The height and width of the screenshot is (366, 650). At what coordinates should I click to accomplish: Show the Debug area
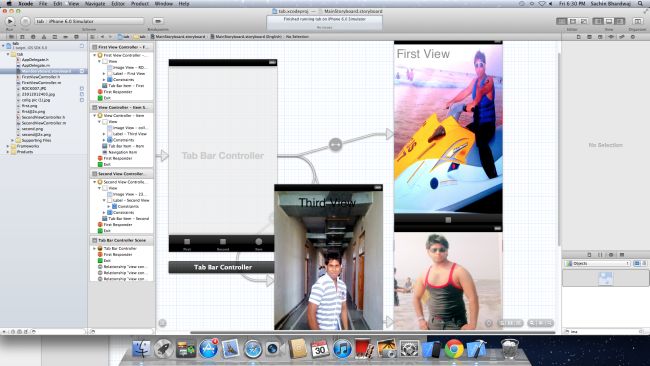click(609, 21)
